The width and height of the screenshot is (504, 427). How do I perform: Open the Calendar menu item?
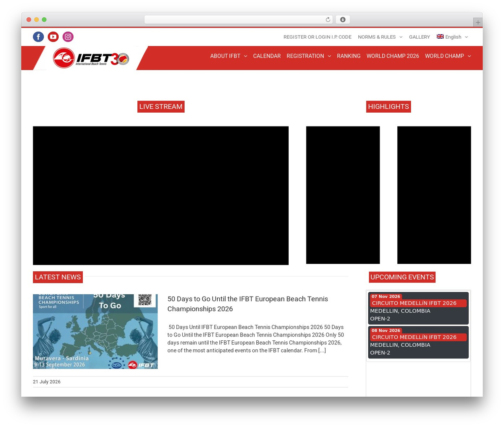(x=267, y=56)
